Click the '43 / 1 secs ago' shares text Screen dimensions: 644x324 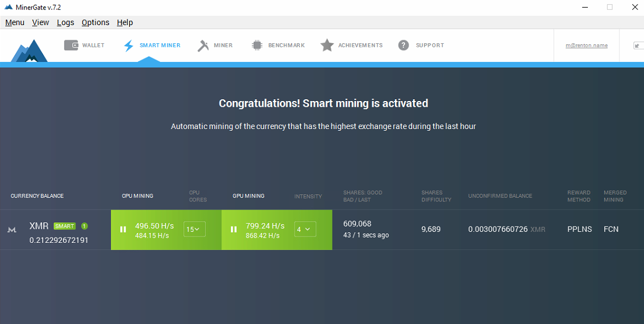(366, 235)
